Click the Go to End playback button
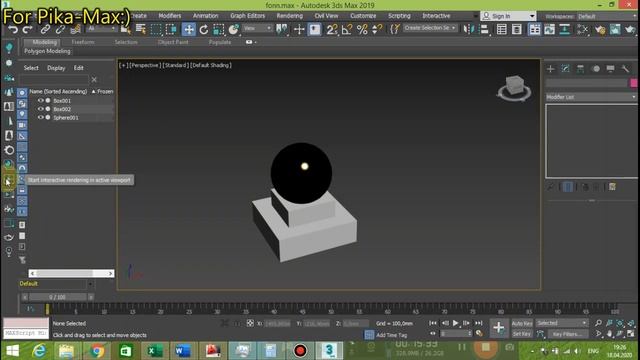The width and height of the screenshot is (640, 360). [x=478, y=323]
